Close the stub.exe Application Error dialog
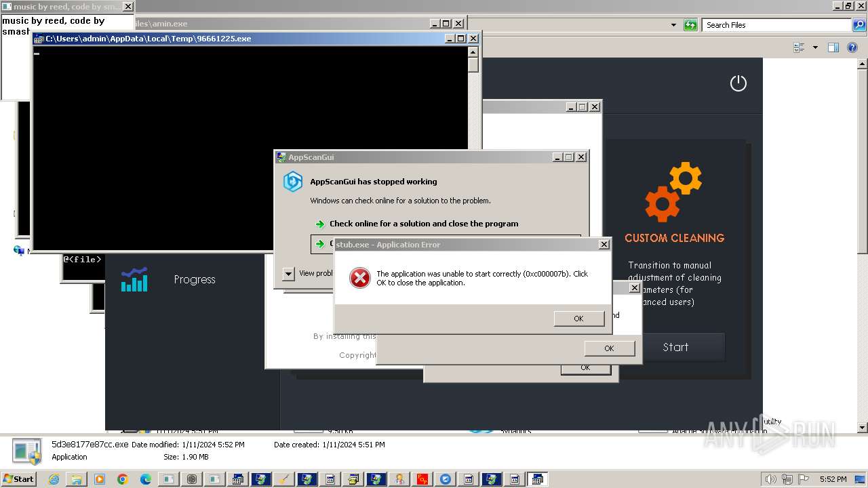 click(604, 245)
